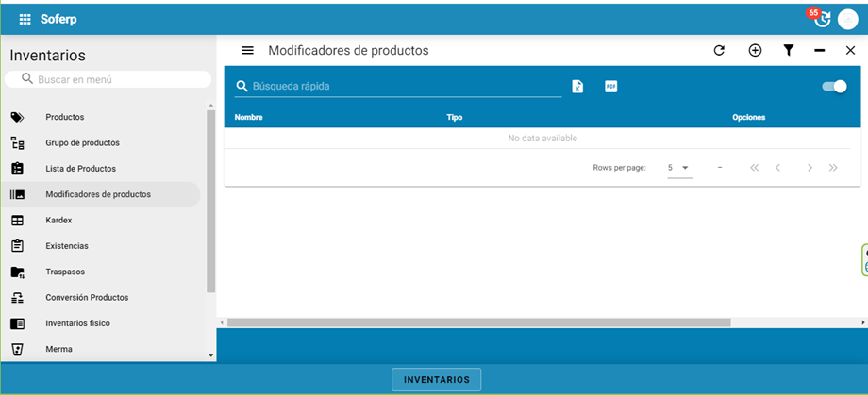Screen dimensions: 868x395
Task: Click the Grupo de productos tree icon
Action: pos(18,142)
